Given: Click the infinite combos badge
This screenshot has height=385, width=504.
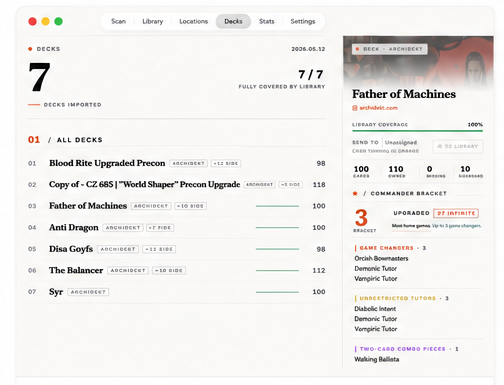Looking at the screenshot, I should [456, 213].
